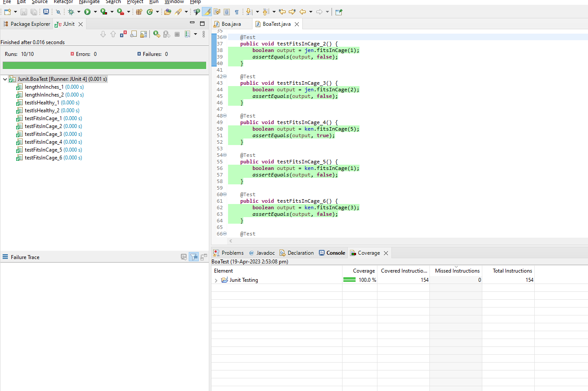588x391 pixels.
Task: Switch to Declaration tab
Action: tap(297, 253)
